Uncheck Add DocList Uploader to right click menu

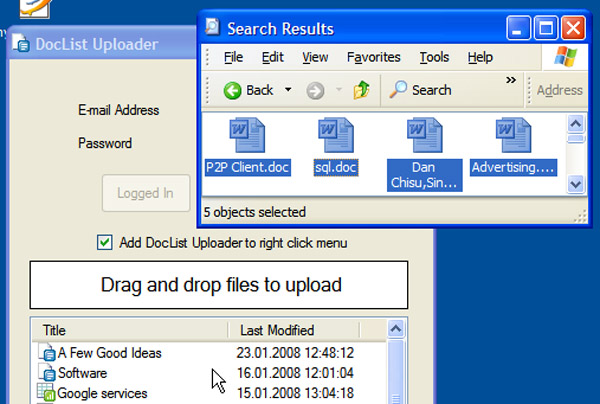tap(104, 243)
